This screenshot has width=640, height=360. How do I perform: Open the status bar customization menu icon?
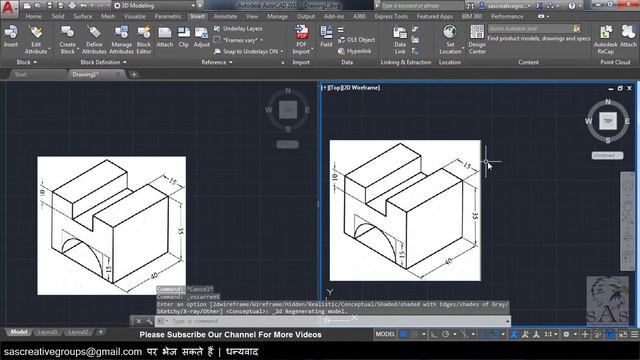(635, 334)
